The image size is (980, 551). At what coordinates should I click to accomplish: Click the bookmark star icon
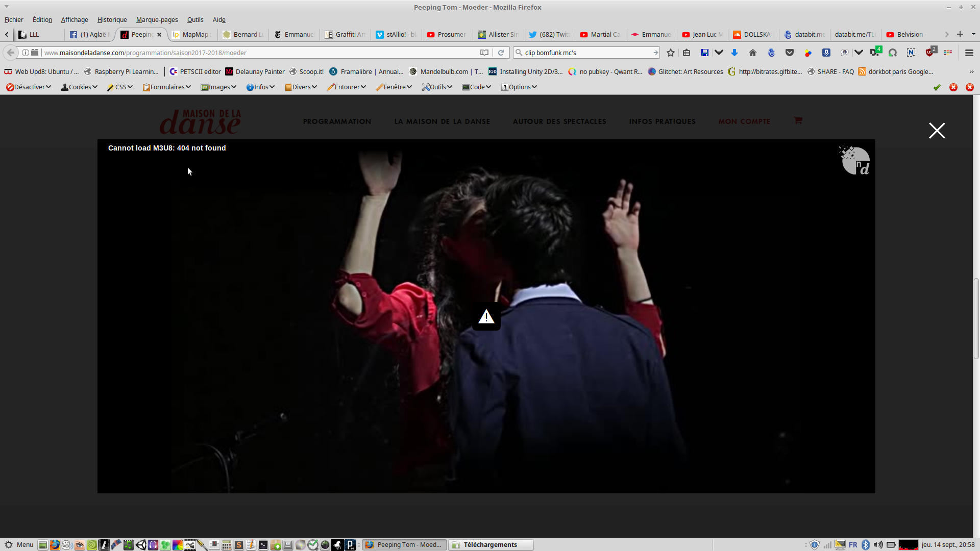click(671, 53)
